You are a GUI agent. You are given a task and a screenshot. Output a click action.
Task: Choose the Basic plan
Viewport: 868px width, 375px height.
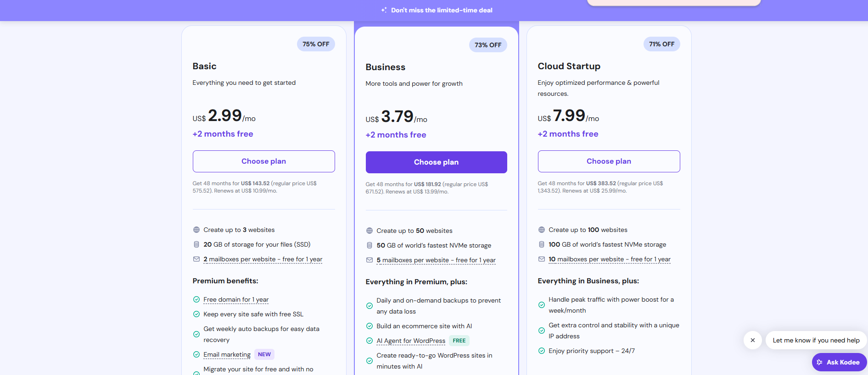263,161
